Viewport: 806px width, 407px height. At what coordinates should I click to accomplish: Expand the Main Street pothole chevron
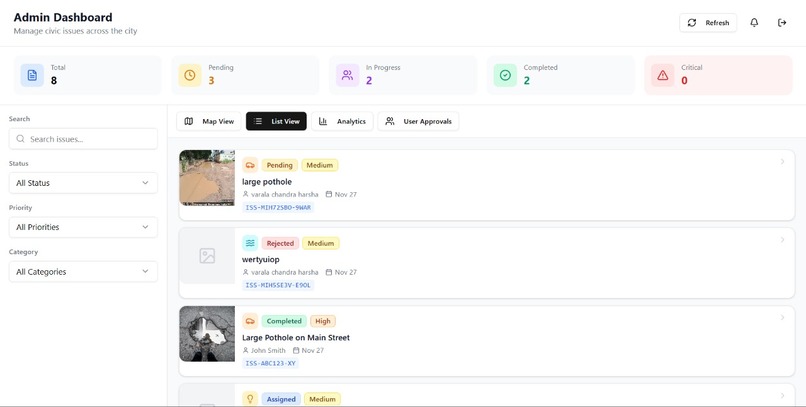[x=782, y=318]
